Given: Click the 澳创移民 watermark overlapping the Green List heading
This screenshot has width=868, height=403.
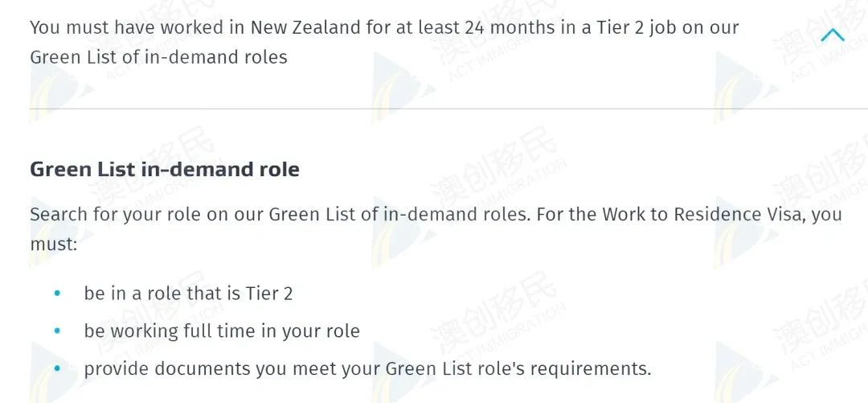Looking at the screenshot, I should 153,165.
